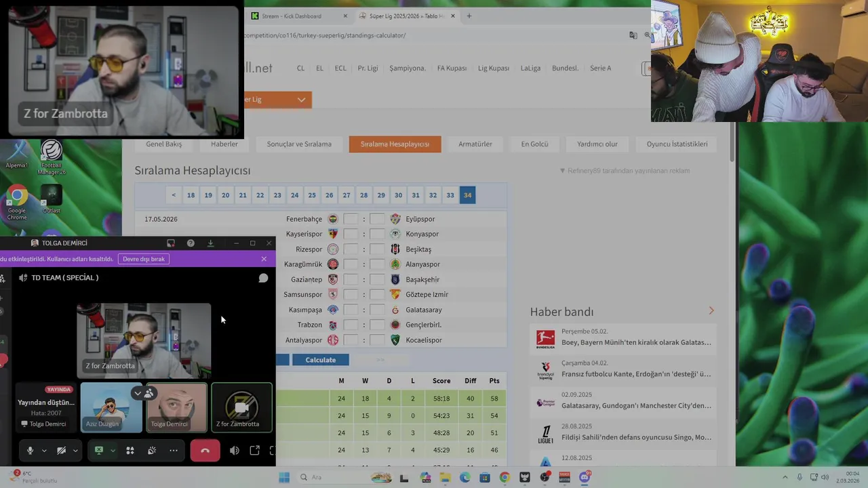Open news 'Fransız futbolcu Kante, Erdoğan'ın'
Screen dimensions: 868x488
pyautogui.click(x=636, y=373)
